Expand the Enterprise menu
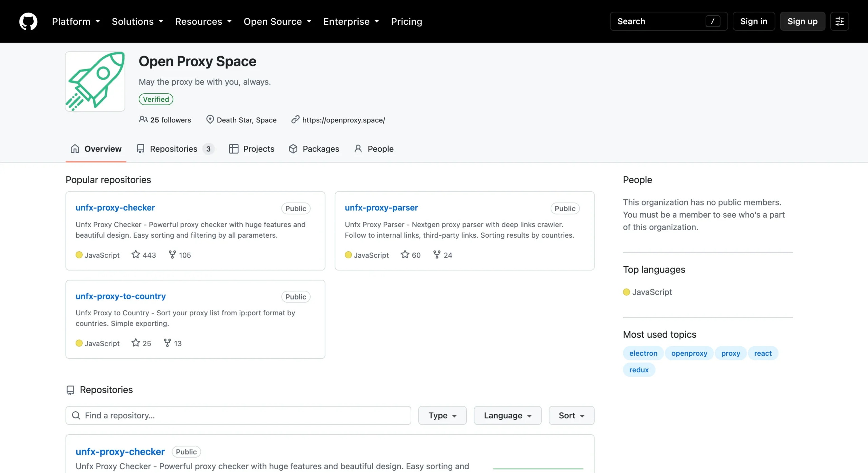The height and width of the screenshot is (473, 868). click(x=351, y=21)
